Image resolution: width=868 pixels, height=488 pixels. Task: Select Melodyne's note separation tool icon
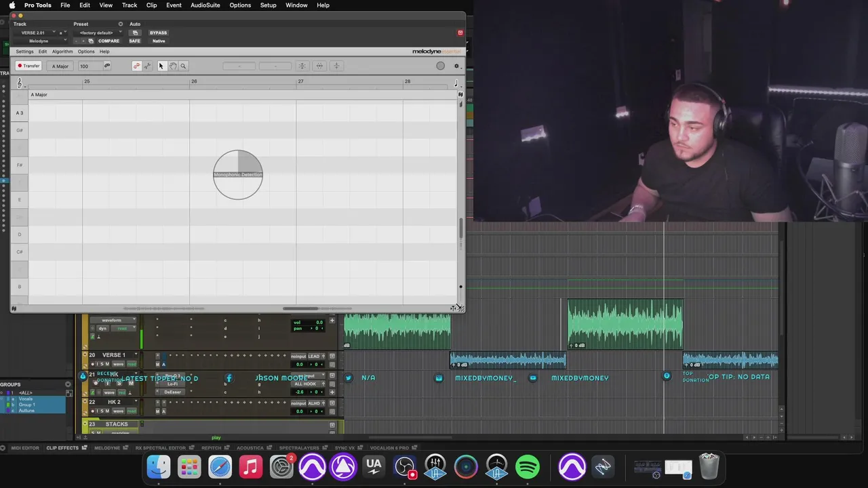(147, 66)
